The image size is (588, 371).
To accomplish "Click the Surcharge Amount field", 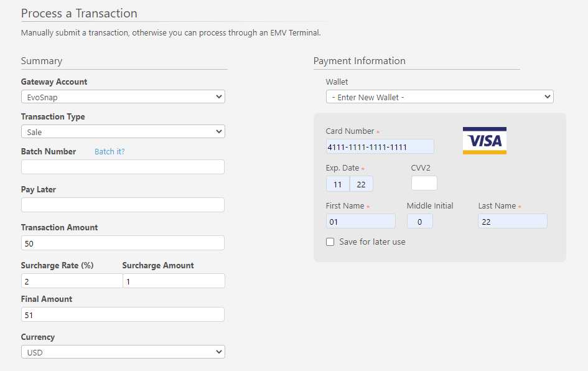I will (x=174, y=281).
